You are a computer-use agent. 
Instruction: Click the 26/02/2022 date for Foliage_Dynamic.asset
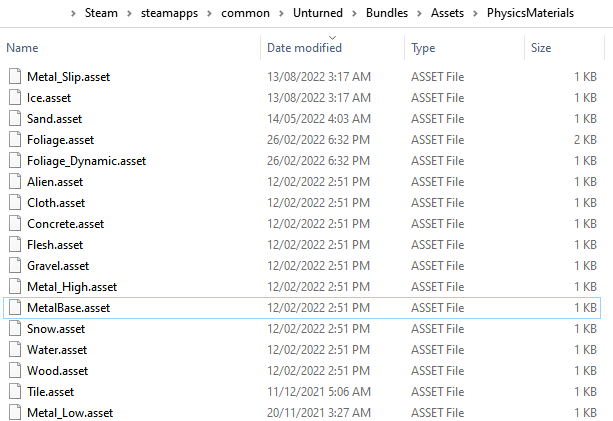(319, 161)
